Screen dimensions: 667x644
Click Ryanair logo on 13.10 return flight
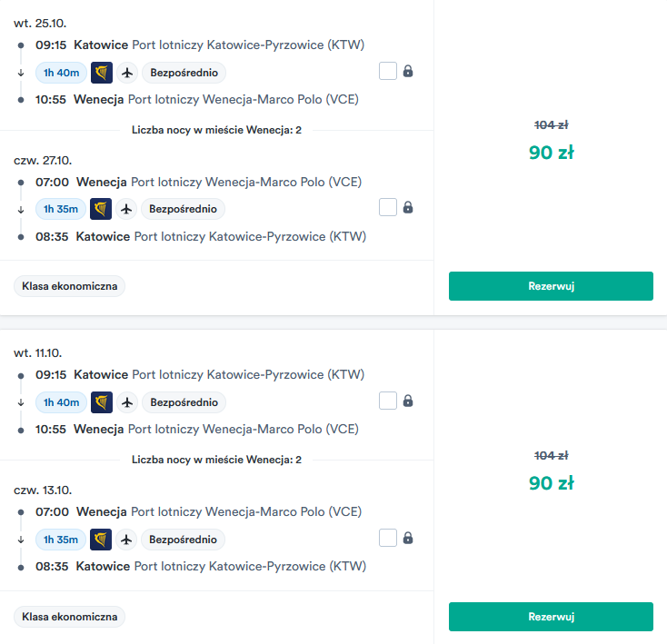pos(101,540)
